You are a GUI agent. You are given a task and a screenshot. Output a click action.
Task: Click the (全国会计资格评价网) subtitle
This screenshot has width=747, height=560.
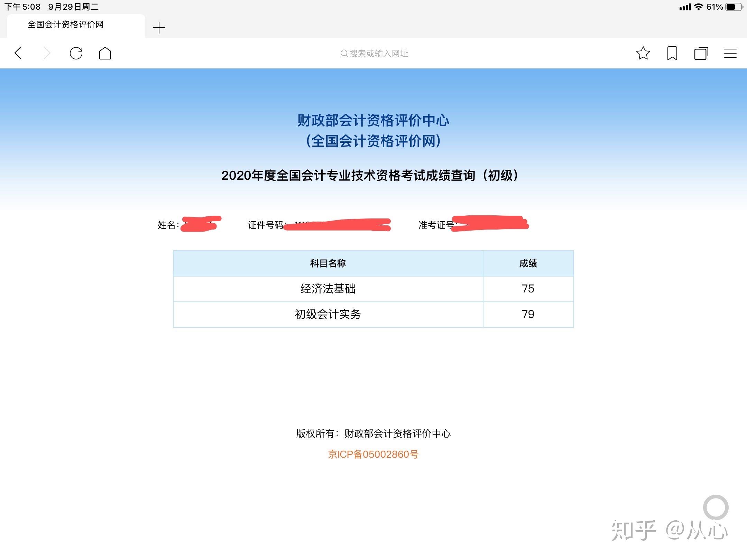point(373,141)
